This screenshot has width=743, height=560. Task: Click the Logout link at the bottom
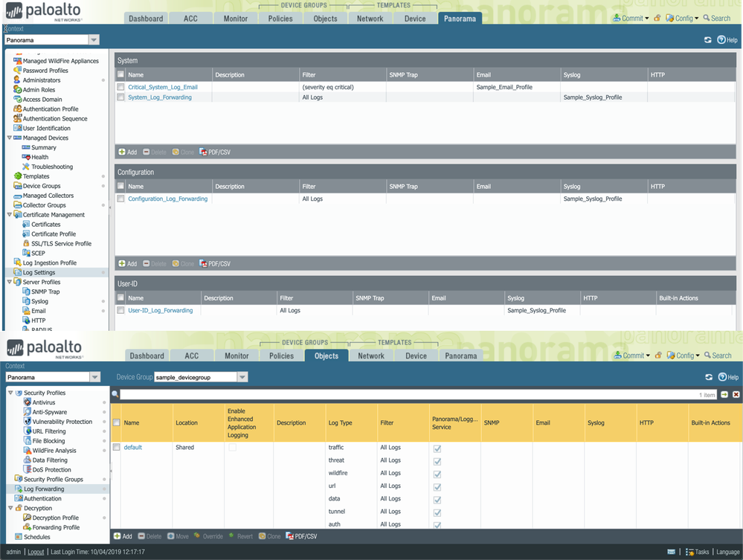point(36,552)
